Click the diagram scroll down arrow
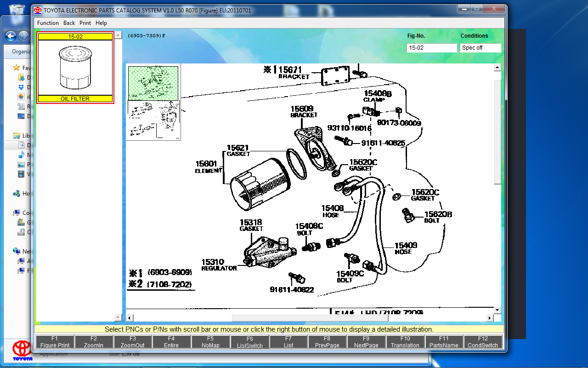This screenshot has height=368, width=588. point(497,310)
